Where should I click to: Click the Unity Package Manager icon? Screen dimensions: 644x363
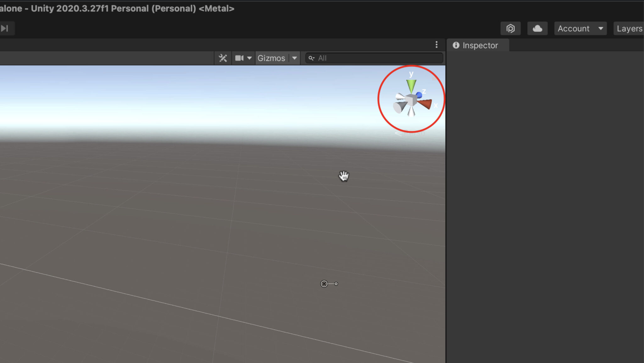pos(510,28)
